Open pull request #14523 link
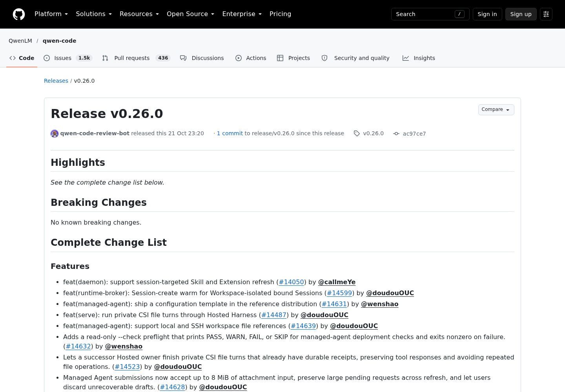The image size is (565, 392). 128,367
